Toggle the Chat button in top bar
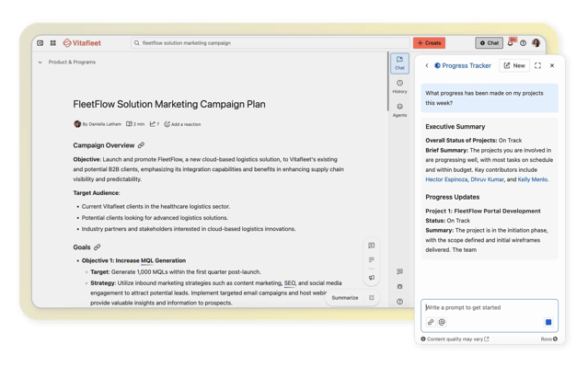The width and height of the screenshot is (588, 367). 489,43
